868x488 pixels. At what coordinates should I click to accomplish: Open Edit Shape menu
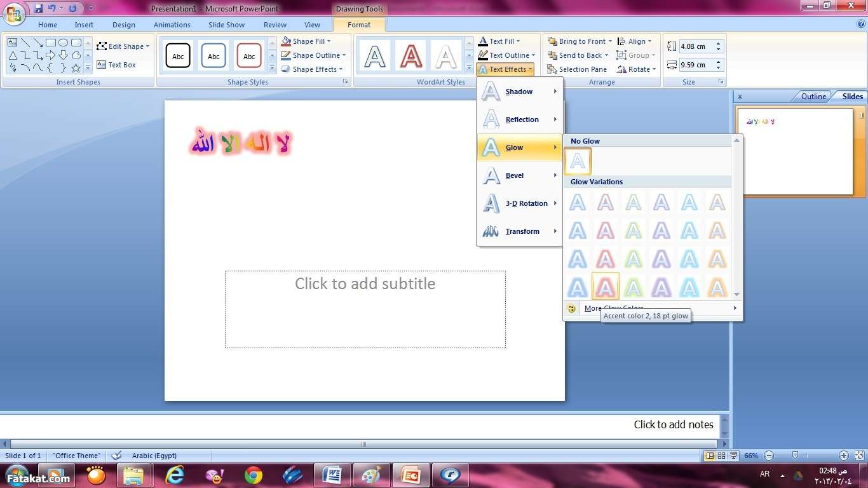123,46
